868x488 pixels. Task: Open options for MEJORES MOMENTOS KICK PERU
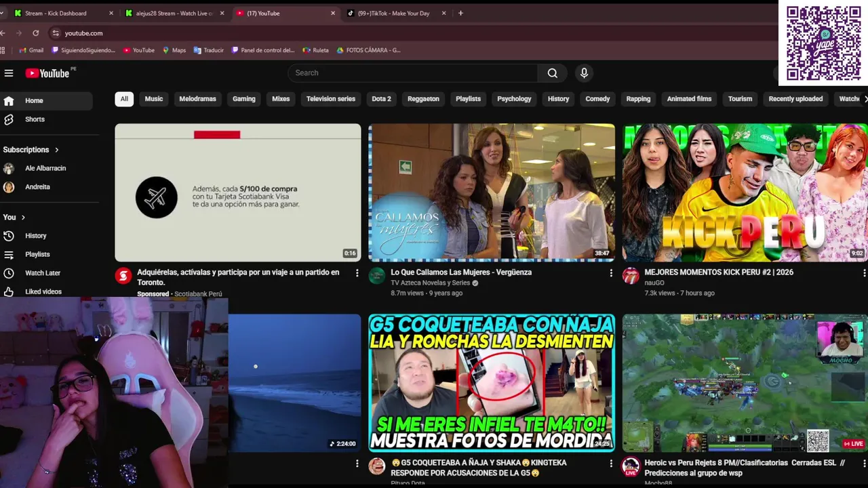point(864,272)
